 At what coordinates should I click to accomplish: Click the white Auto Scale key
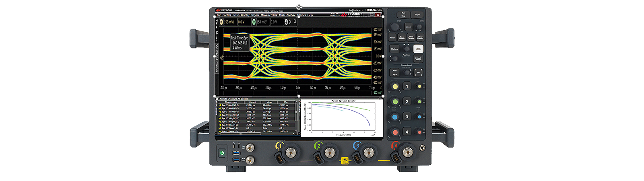click(418, 49)
